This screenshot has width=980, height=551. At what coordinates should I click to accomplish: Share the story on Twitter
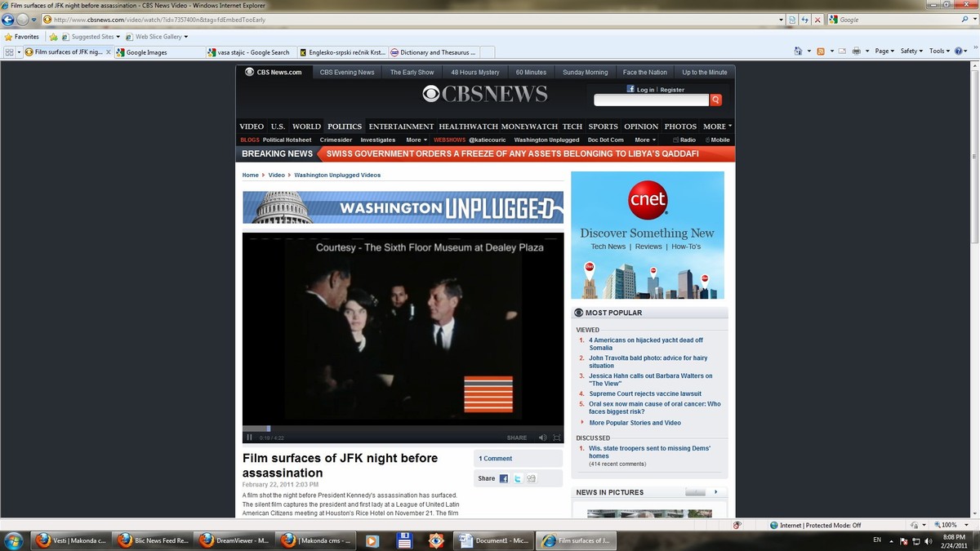tap(518, 478)
